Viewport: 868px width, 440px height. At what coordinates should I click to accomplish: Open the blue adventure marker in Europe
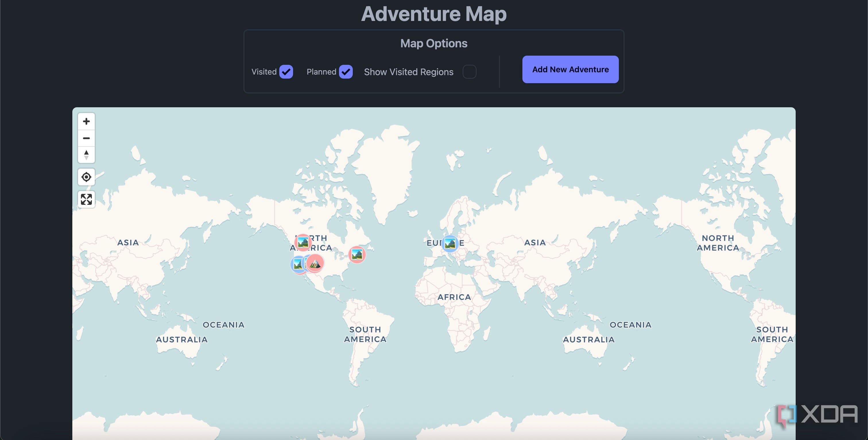(450, 244)
